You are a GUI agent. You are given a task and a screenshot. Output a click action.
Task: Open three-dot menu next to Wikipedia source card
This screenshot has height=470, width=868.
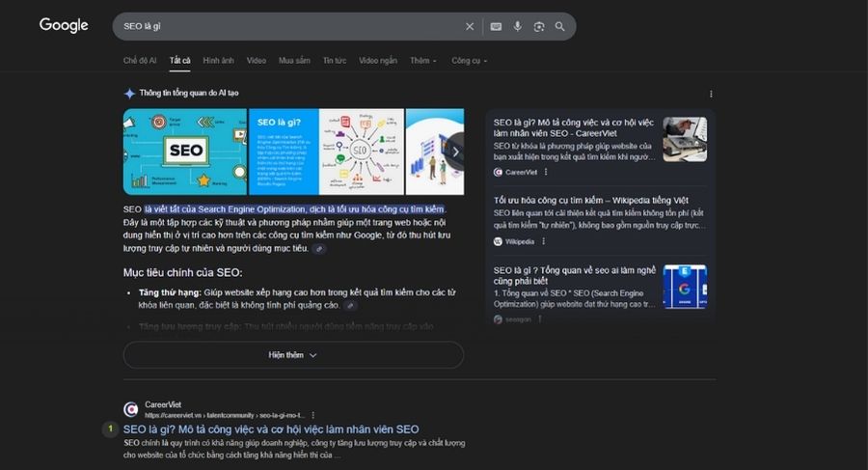click(544, 241)
